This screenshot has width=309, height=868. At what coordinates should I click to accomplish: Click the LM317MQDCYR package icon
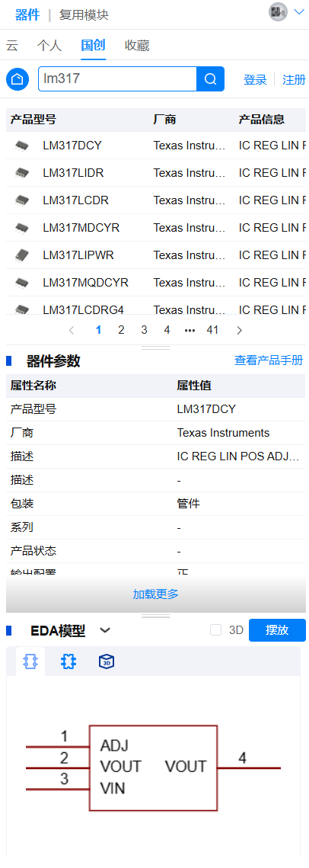22,283
